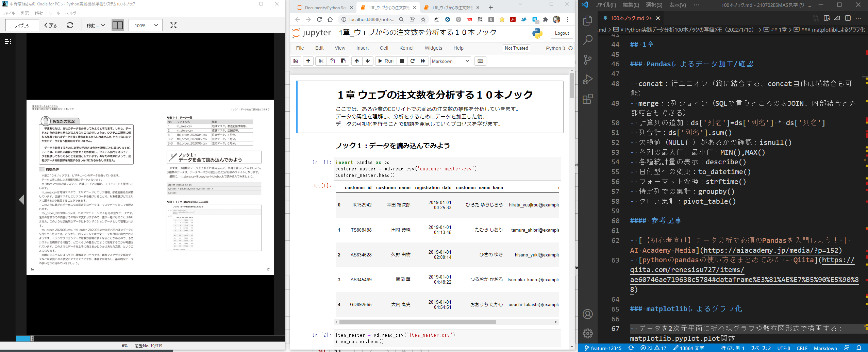This screenshot has width=868, height=352.
Task: Open the Chrome Extensions puzzle icon
Action: 546,19
